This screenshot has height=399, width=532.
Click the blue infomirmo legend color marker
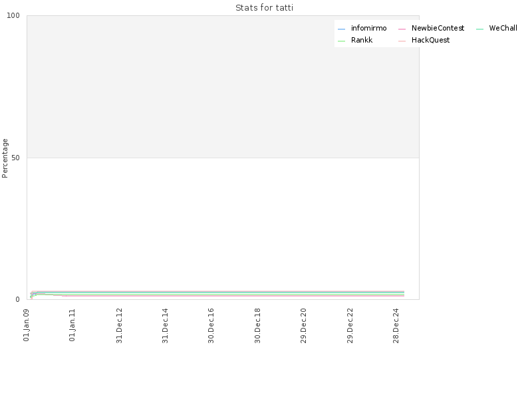(341, 29)
